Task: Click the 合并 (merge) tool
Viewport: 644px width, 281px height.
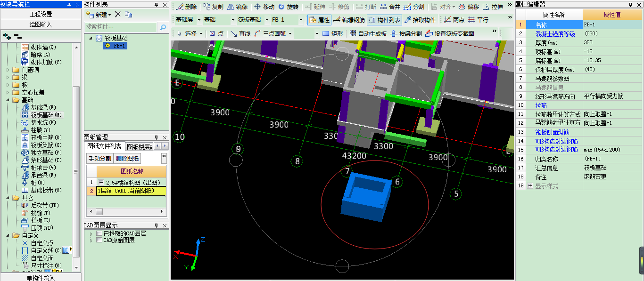Action: [390, 7]
